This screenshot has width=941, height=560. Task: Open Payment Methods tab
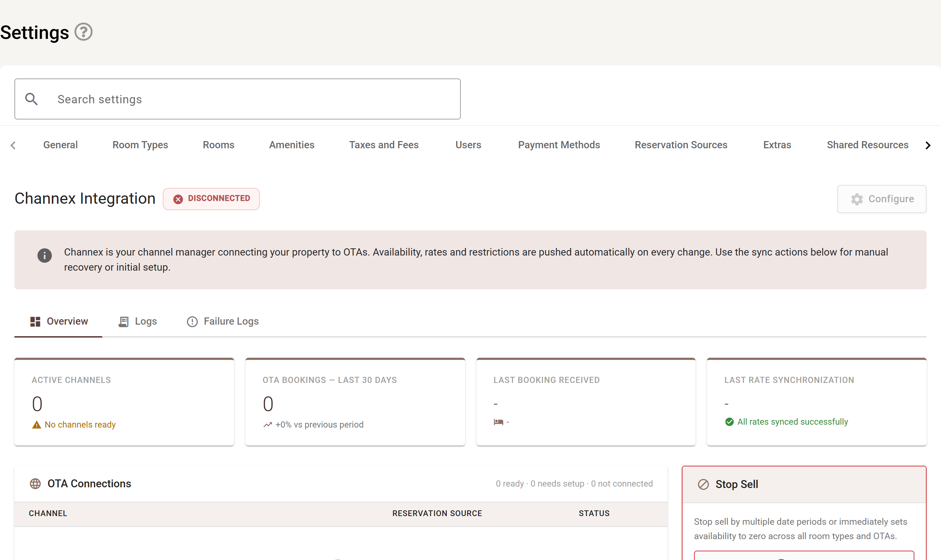pos(559,145)
